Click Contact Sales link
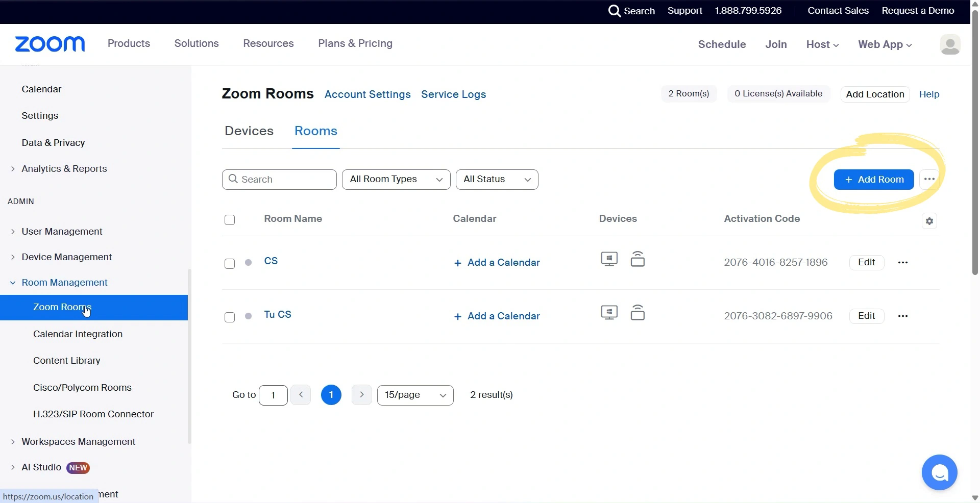The image size is (980, 503). (x=838, y=11)
